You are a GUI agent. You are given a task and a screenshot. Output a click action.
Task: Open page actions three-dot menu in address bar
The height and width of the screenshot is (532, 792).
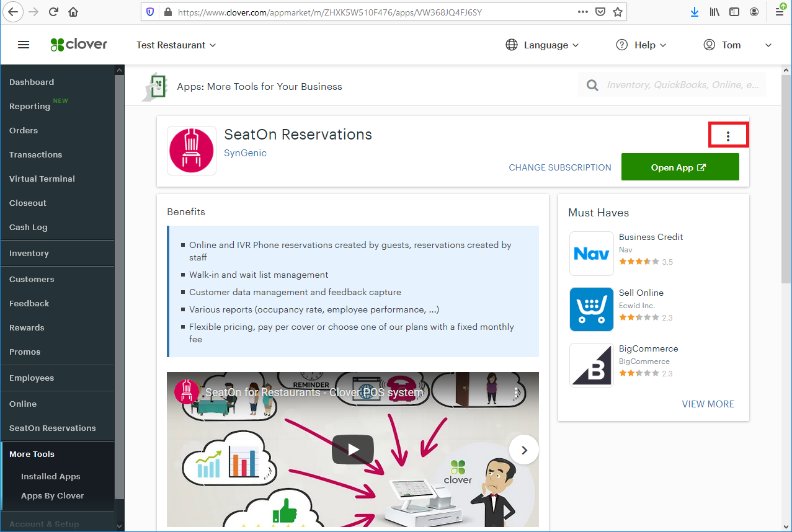(x=583, y=12)
